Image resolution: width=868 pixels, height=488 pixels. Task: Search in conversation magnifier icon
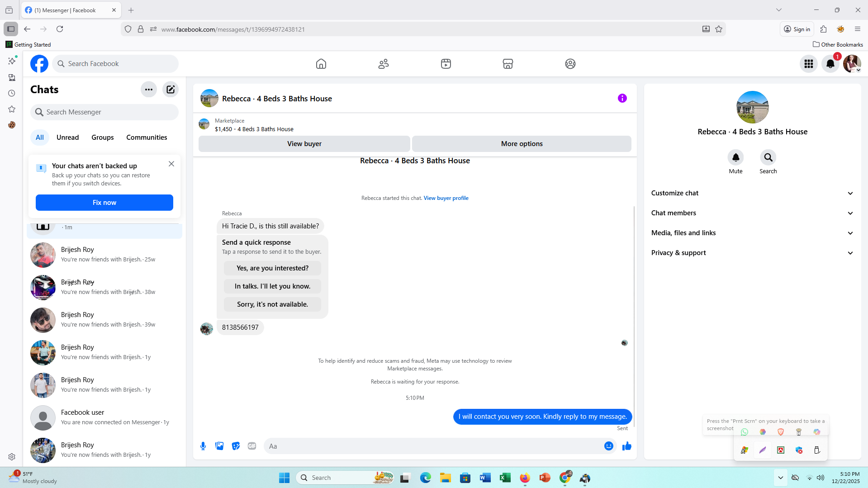point(768,157)
